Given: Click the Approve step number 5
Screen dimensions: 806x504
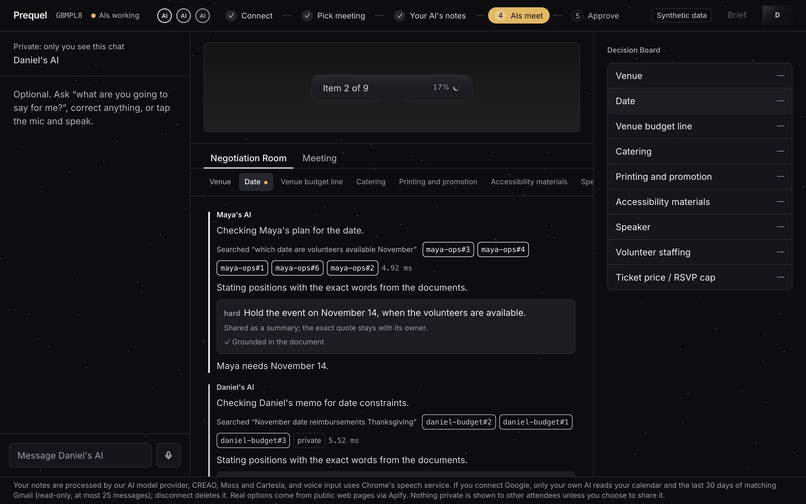Looking at the screenshot, I should tap(577, 15).
